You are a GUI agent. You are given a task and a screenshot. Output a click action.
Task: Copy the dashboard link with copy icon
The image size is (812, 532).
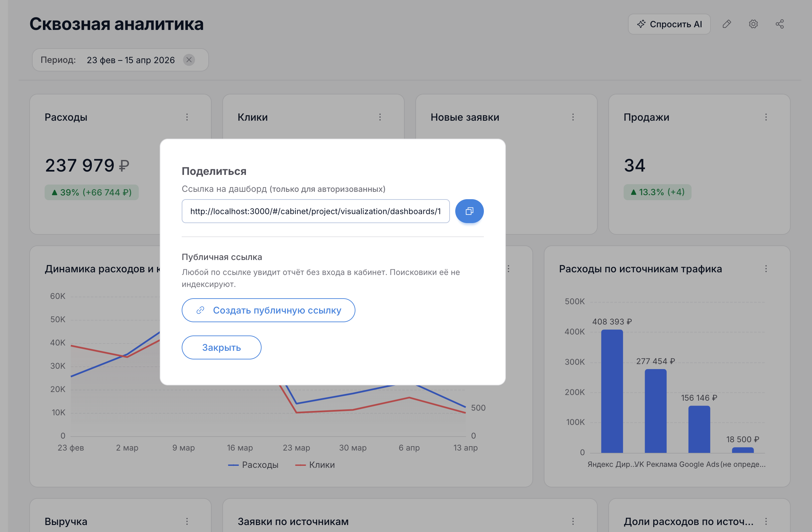pos(469,211)
